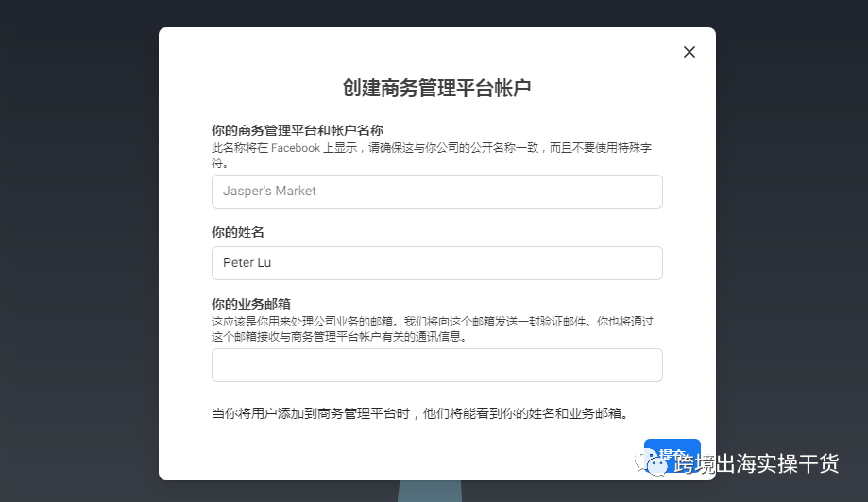
Task: Click the blue 提交 button
Action: tap(672, 455)
